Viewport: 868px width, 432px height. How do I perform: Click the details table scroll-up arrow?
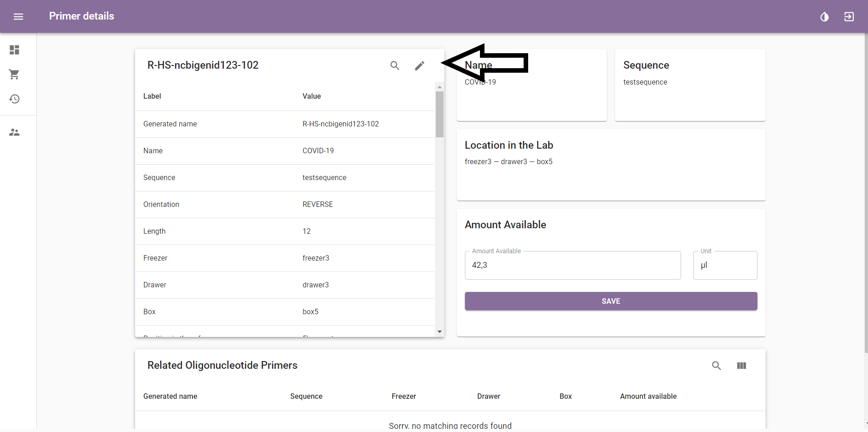(439, 87)
